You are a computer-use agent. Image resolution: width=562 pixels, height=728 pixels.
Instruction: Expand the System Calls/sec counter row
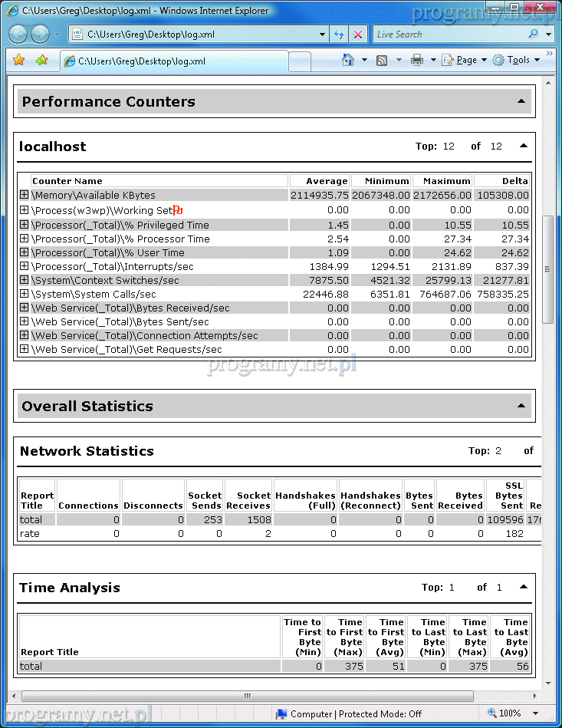tap(24, 294)
